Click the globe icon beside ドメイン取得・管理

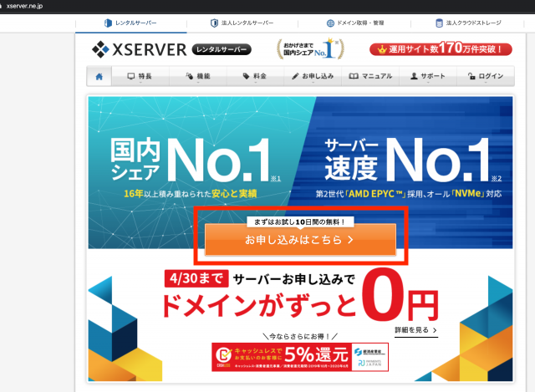coord(330,23)
